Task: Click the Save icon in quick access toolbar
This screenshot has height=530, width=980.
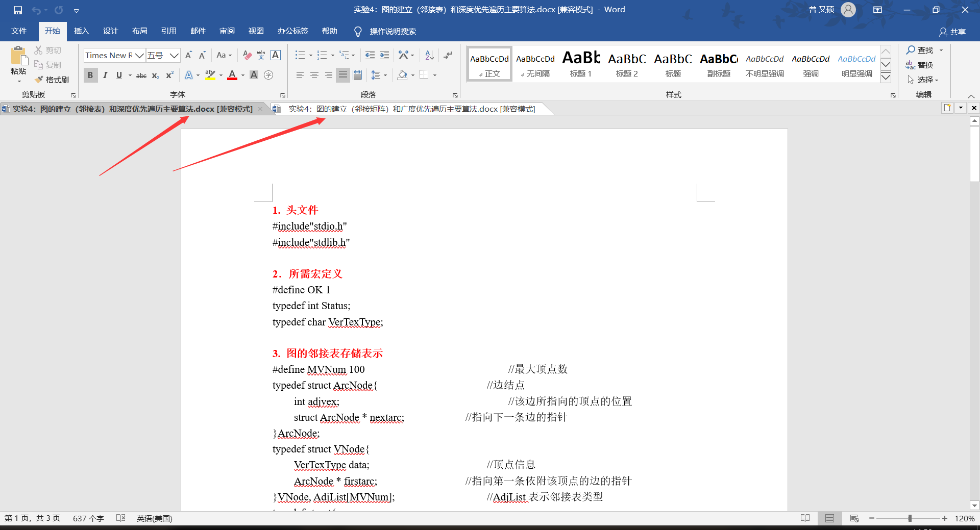Action: tap(18, 10)
